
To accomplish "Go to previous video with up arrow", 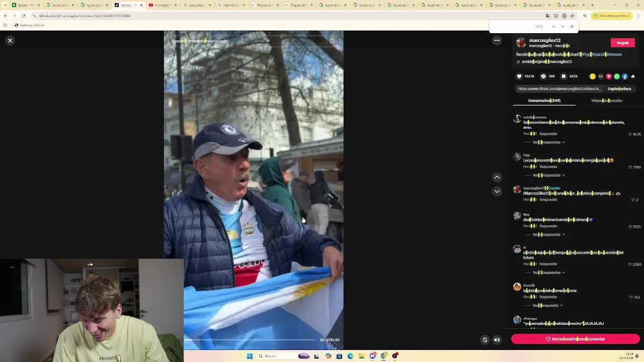I will [x=497, y=177].
